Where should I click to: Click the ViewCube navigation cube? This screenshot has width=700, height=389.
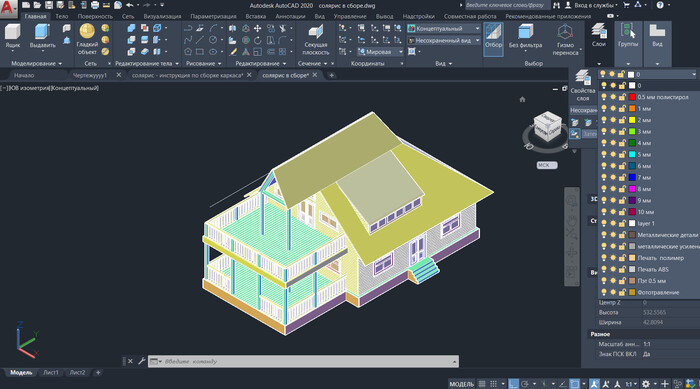(x=547, y=127)
